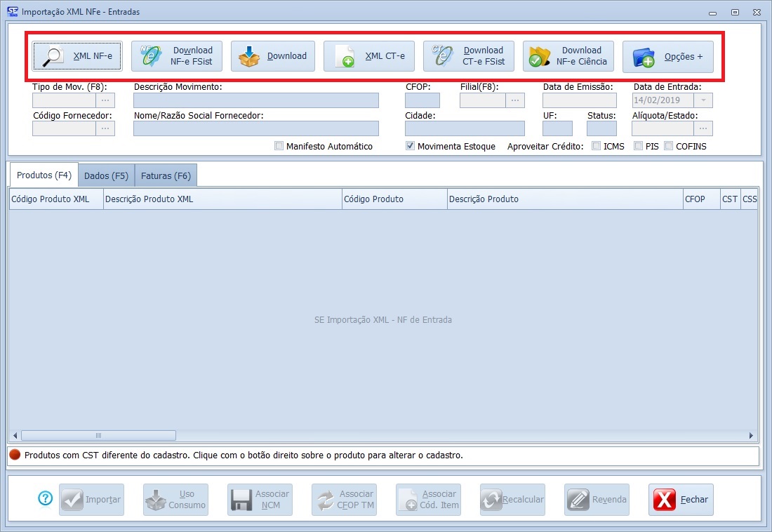
Task: Open the XML CT-e import
Action: click(x=369, y=56)
